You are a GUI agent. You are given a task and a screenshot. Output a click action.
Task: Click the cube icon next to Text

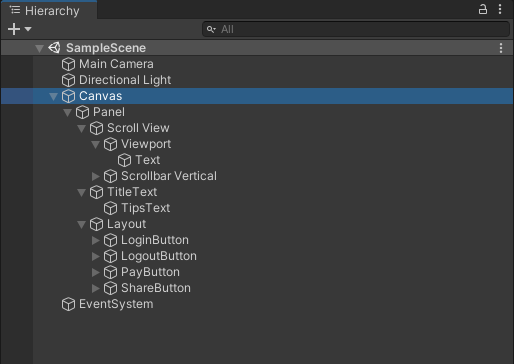coord(124,160)
